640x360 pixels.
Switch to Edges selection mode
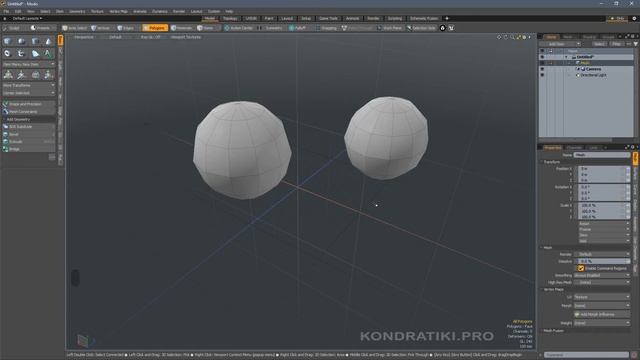click(126, 28)
